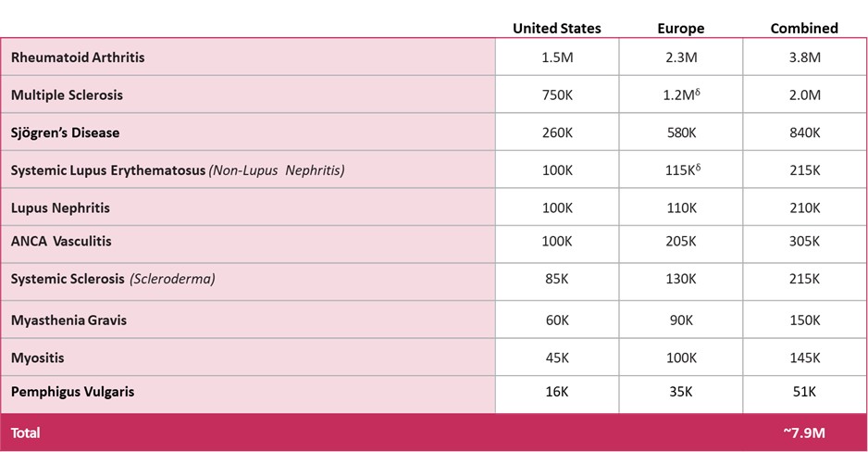Click the ~7.9M total combined value

[x=804, y=433]
